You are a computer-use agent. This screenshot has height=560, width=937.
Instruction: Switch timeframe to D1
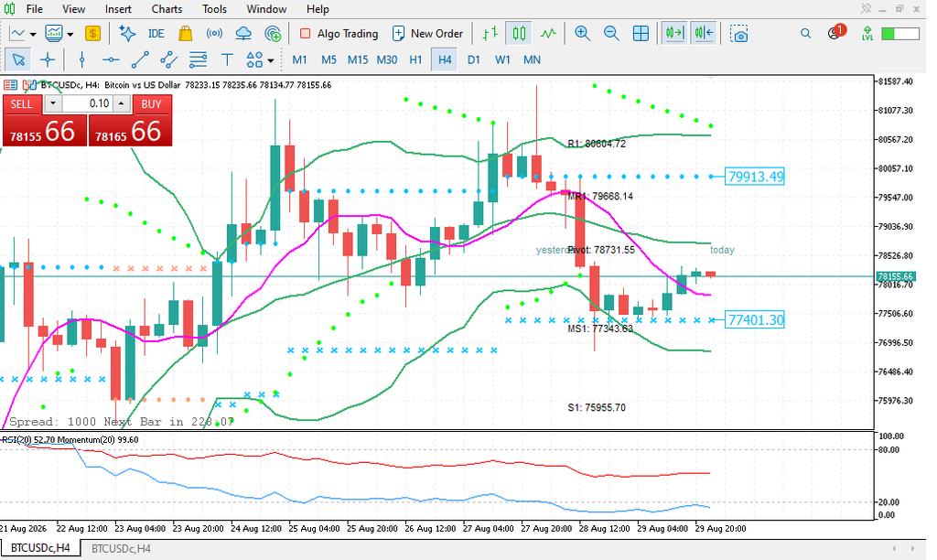point(473,59)
